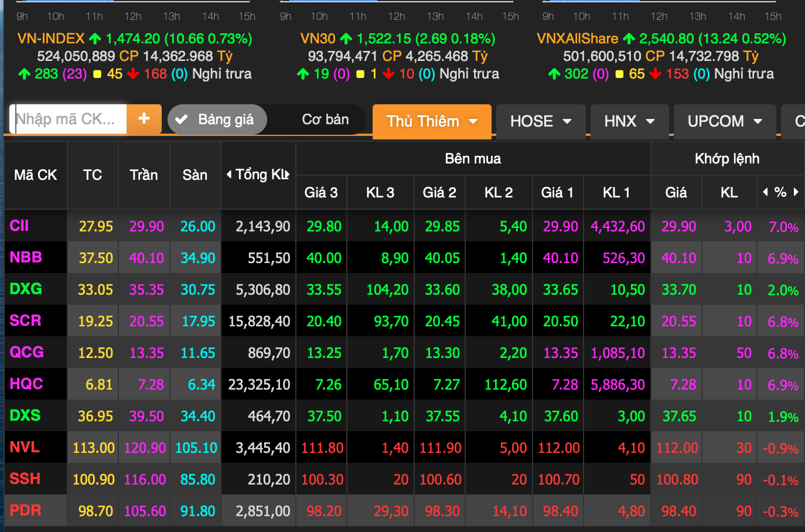Click the orange plus button to add stock
Viewport: 805px width, 532px height.
(144, 119)
